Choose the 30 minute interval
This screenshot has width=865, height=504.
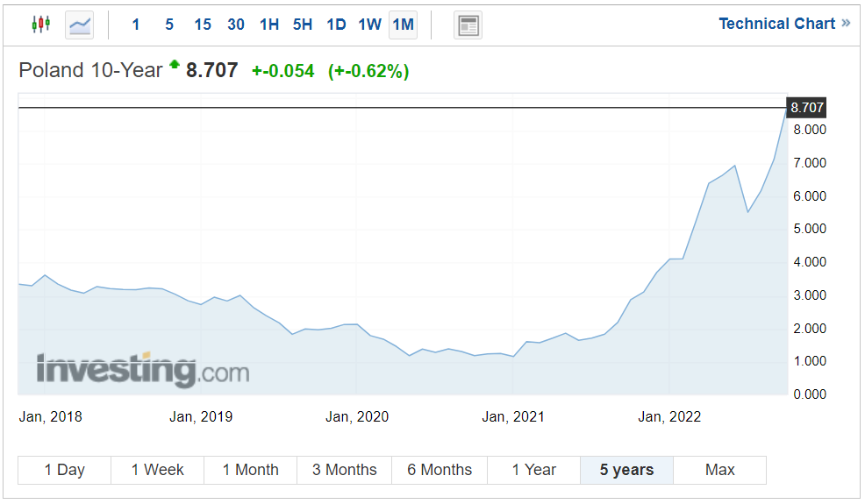(236, 25)
